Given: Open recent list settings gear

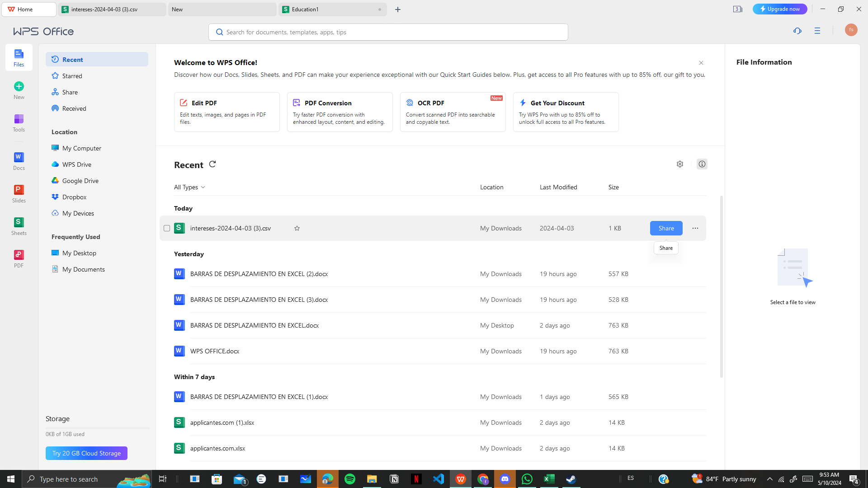Looking at the screenshot, I should (679, 164).
